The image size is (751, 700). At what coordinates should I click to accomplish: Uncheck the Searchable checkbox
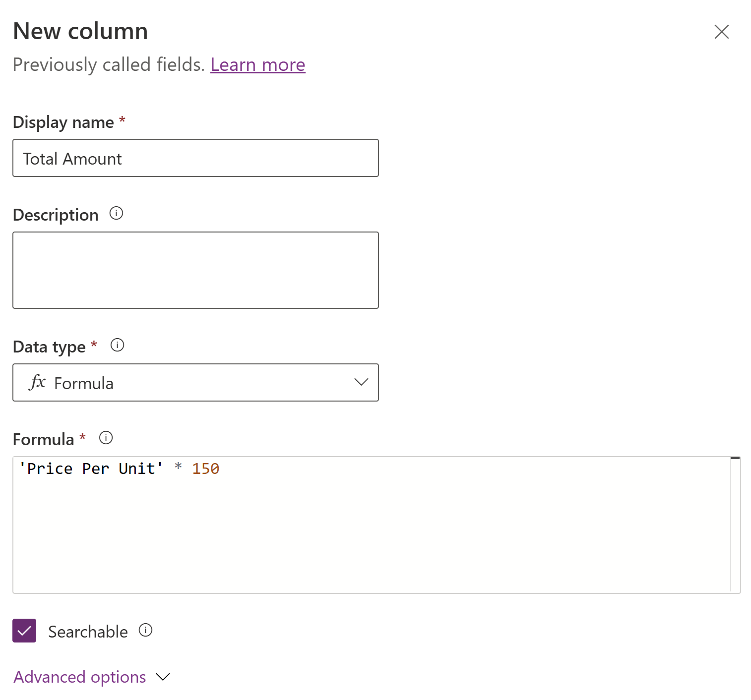(x=24, y=631)
